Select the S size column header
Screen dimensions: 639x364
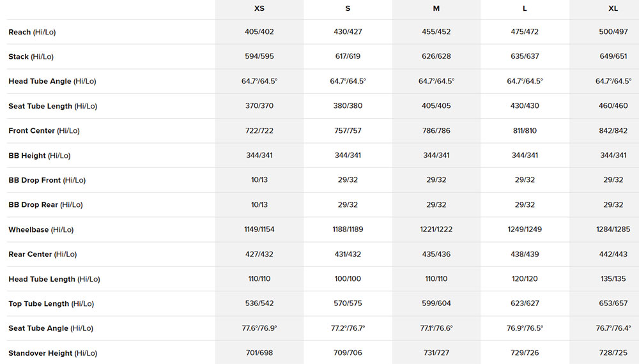coord(348,8)
